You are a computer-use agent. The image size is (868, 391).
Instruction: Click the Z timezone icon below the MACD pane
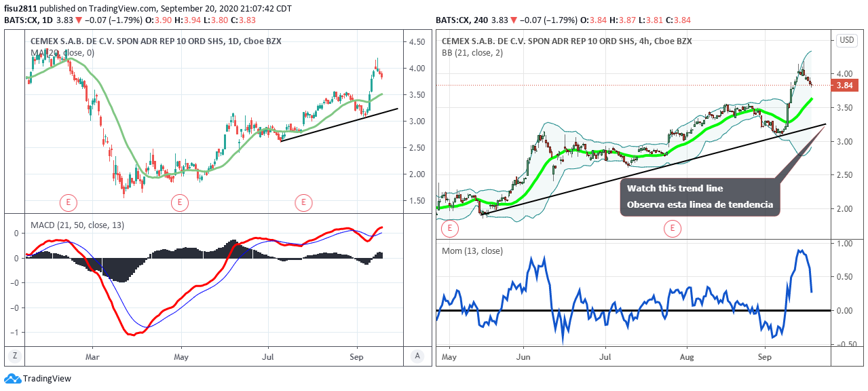14,356
